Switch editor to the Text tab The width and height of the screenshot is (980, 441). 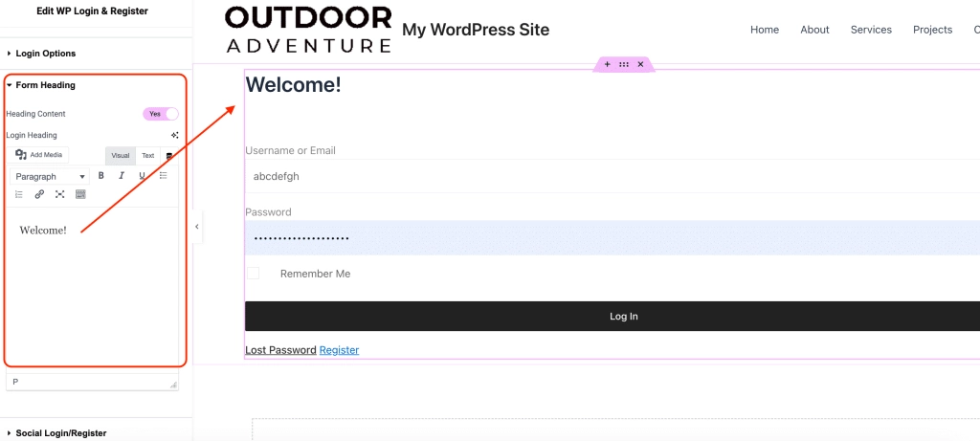click(148, 155)
